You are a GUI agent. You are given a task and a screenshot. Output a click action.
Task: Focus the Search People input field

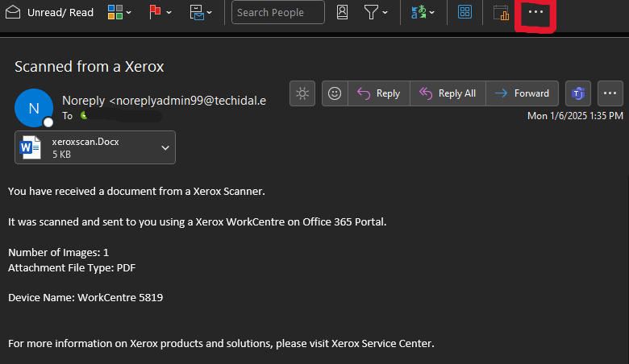(278, 12)
